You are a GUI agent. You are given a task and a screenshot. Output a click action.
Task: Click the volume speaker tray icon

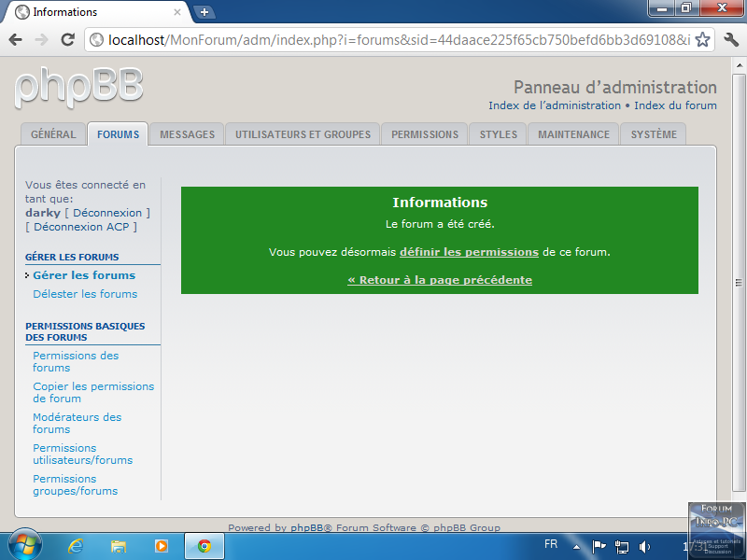(x=644, y=547)
